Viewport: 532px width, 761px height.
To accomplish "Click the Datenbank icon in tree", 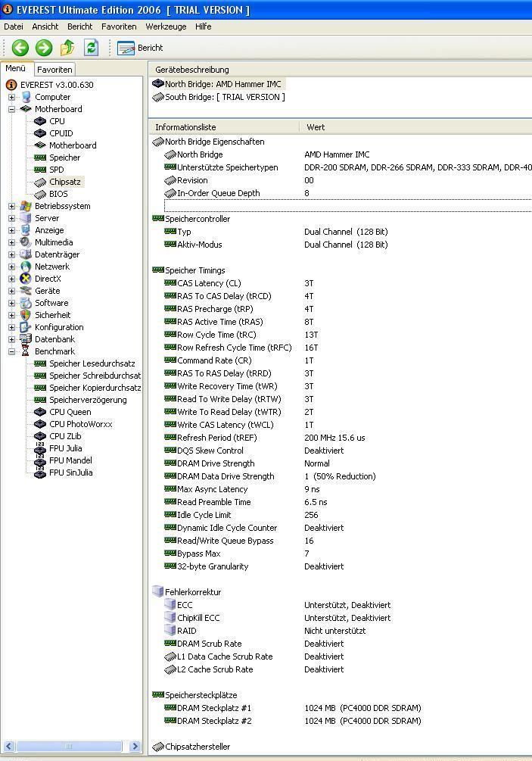I will (x=26, y=339).
